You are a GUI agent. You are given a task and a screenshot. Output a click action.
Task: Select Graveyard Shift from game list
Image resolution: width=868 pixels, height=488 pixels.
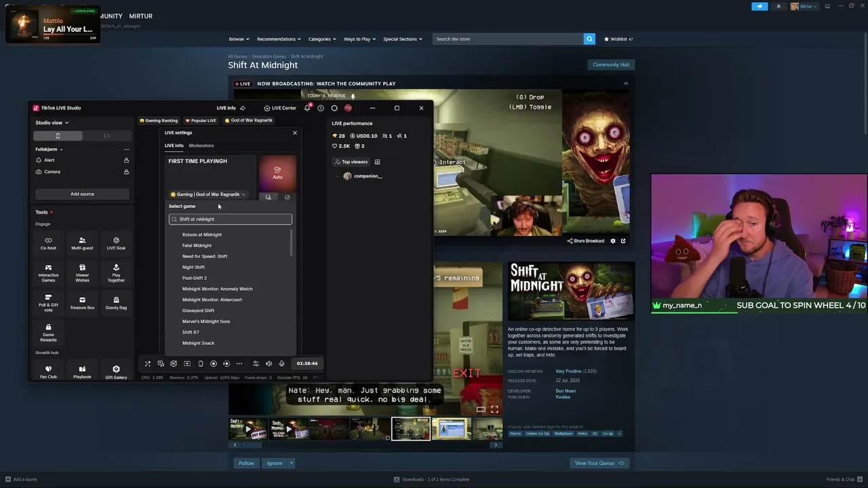198,310
